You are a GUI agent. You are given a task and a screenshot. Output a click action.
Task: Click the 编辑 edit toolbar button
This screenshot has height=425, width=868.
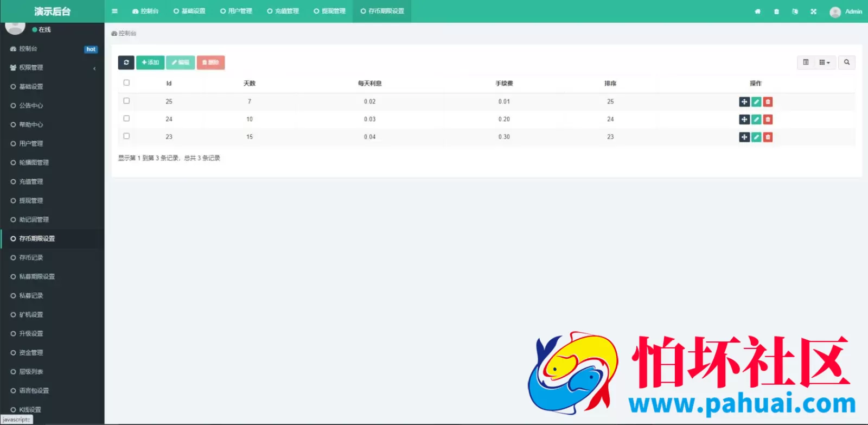(x=180, y=62)
